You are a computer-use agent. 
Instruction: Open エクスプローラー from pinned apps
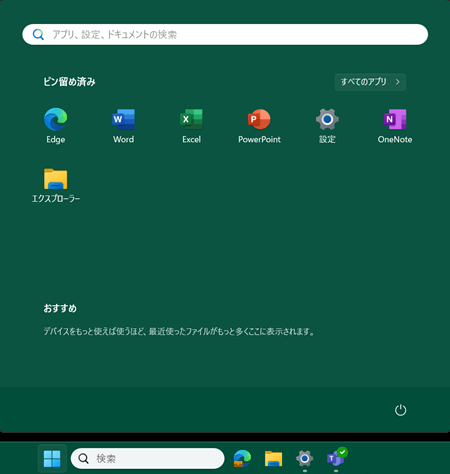[x=56, y=185]
